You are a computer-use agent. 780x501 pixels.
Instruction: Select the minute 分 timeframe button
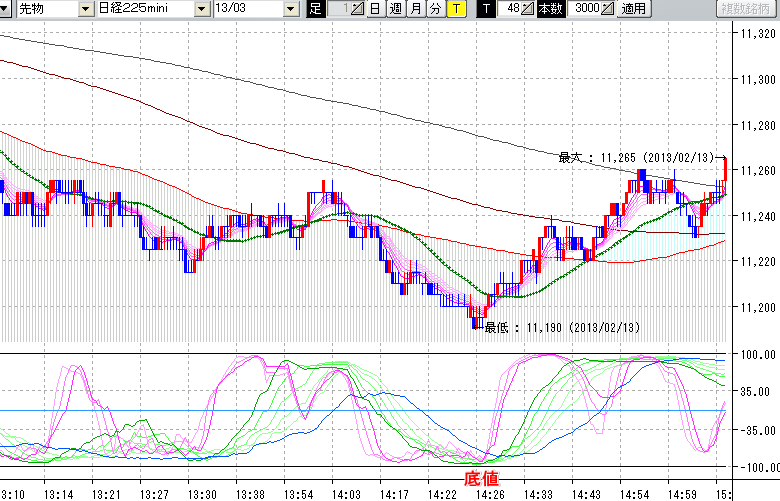[435, 9]
